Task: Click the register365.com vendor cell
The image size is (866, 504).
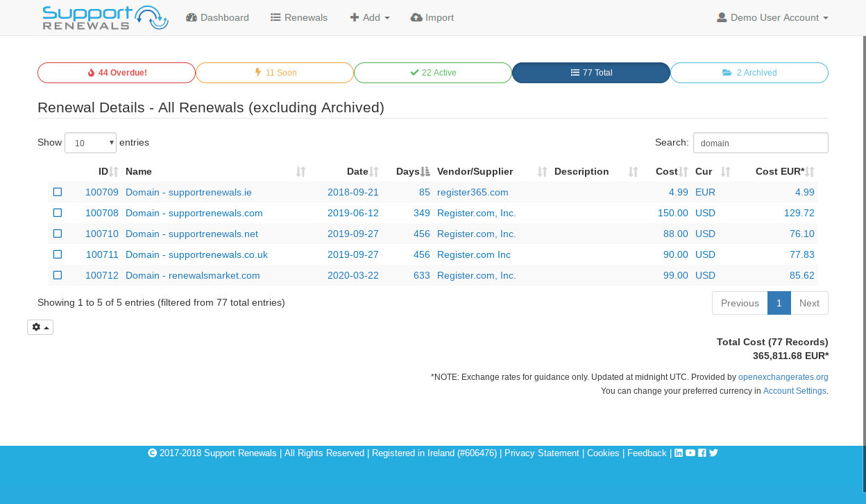Action: coord(473,192)
